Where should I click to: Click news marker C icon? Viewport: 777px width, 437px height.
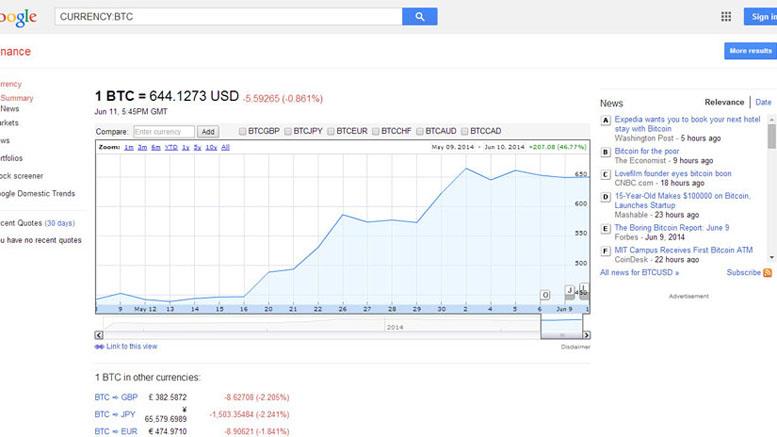point(605,174)
